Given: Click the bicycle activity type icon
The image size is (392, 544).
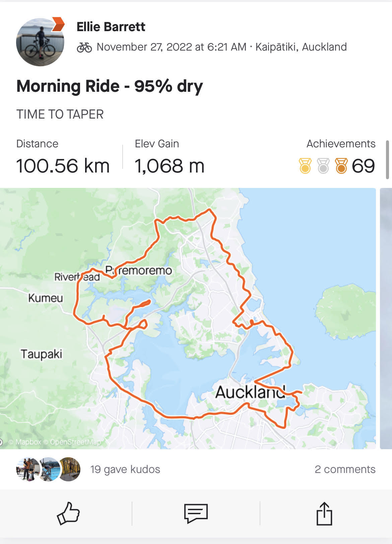Looking at the screenshot, I should coord(84,47).
